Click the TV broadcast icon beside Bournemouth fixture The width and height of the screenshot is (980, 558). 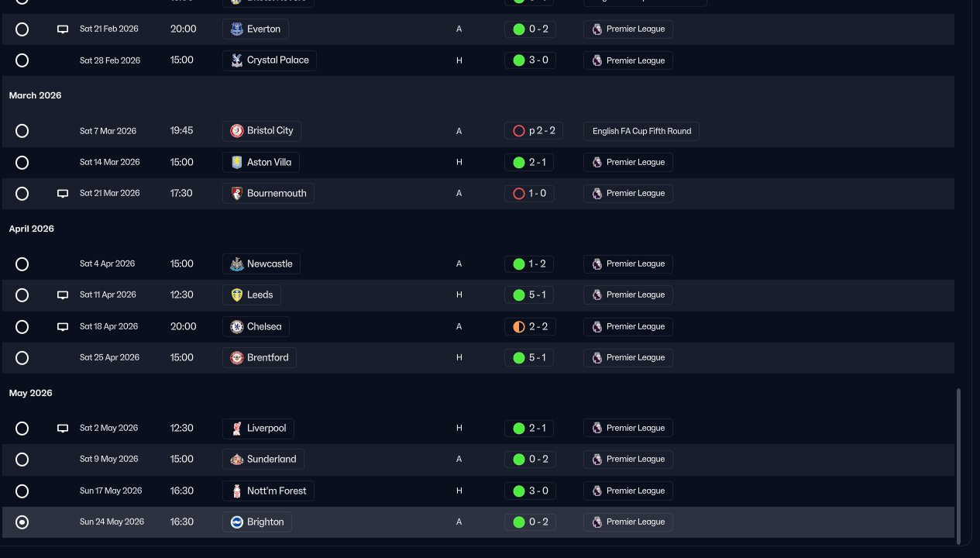(63, 194)
